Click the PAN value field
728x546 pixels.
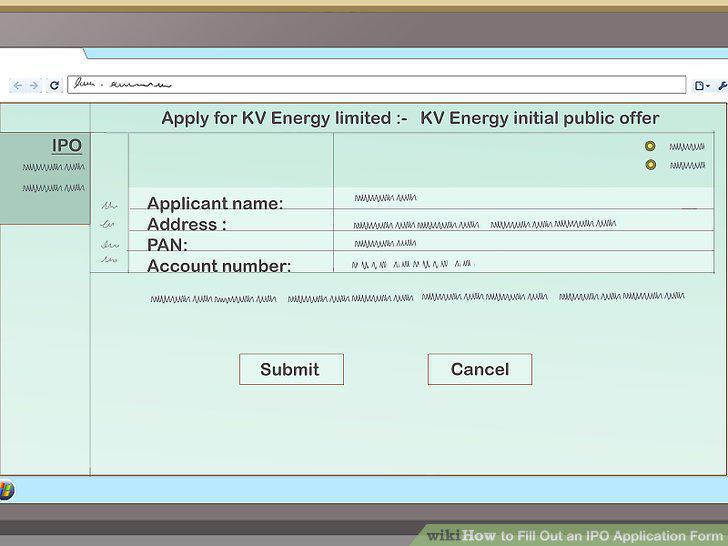pyautogui.click(x=523, y=241)
